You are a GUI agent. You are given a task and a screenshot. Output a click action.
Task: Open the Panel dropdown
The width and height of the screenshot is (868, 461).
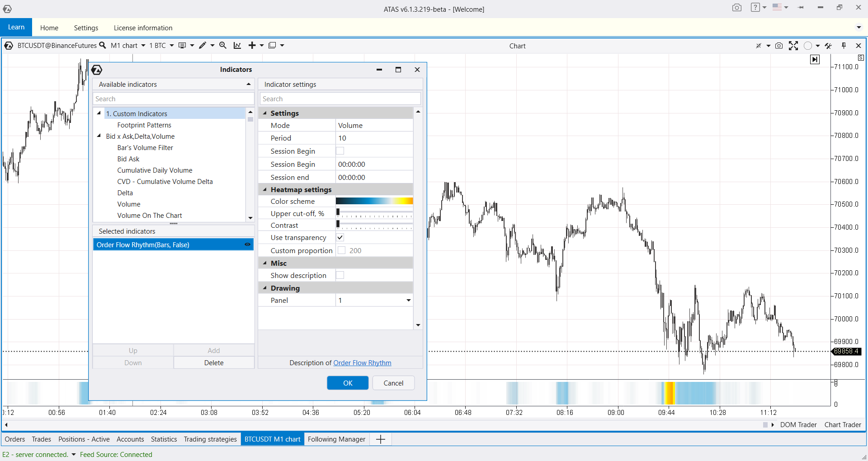pos(408,300)
